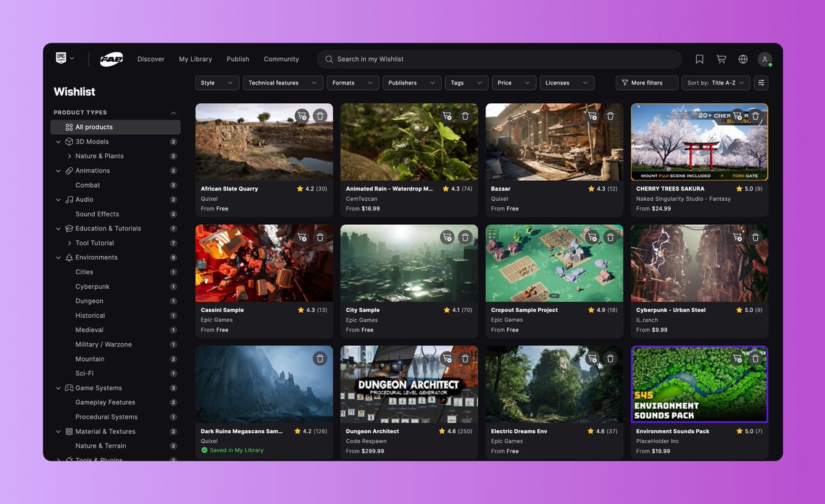Remove Animated Rain from wishlist

(465, 116)
